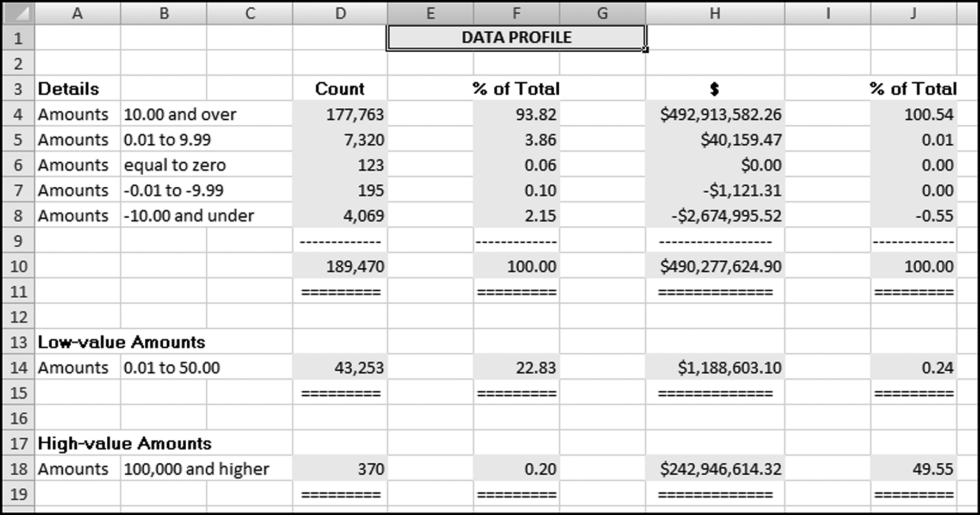The width and height of the screenshot is (980, 515).
Task: Select row 10 header
Action: [19, 266]
